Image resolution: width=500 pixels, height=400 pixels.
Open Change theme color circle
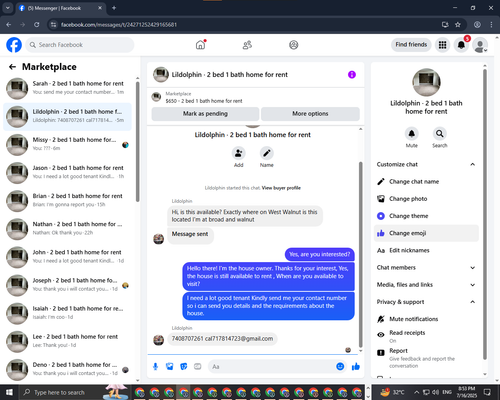pyautogui.click(x=381, y=216)
